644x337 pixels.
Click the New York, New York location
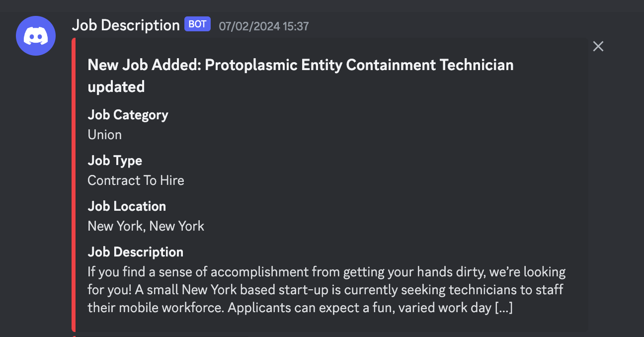click(x=146, y=226)
